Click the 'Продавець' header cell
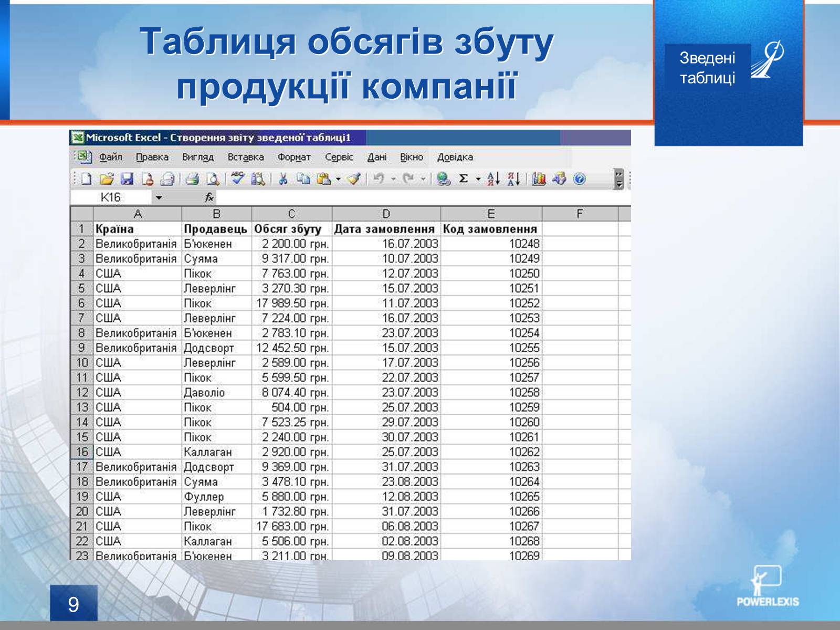 click(217, 229)
